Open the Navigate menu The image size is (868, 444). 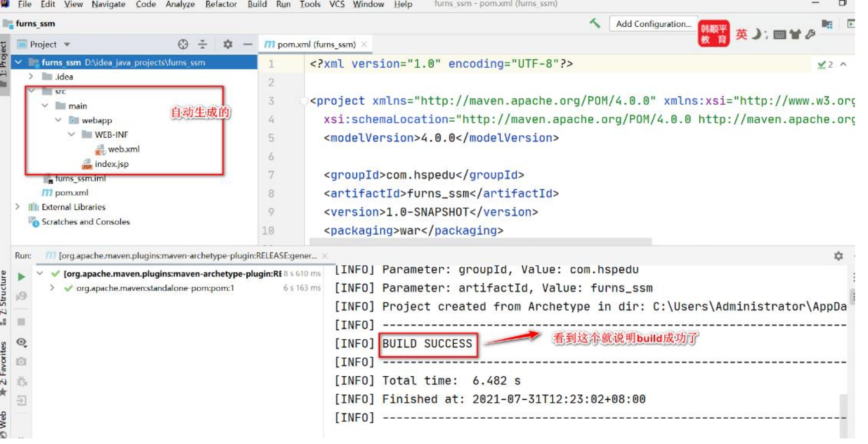(108, 4)
